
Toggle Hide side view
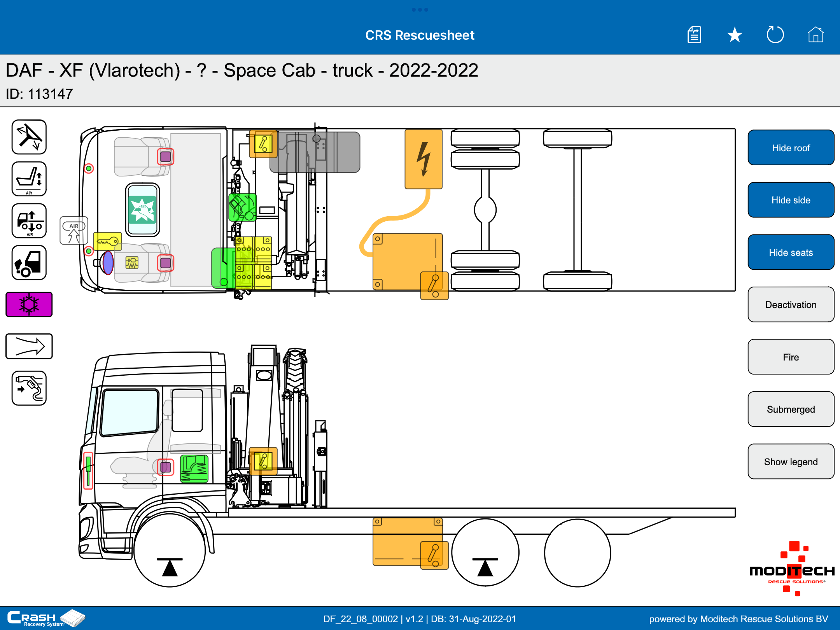click(x=791, y=200)
